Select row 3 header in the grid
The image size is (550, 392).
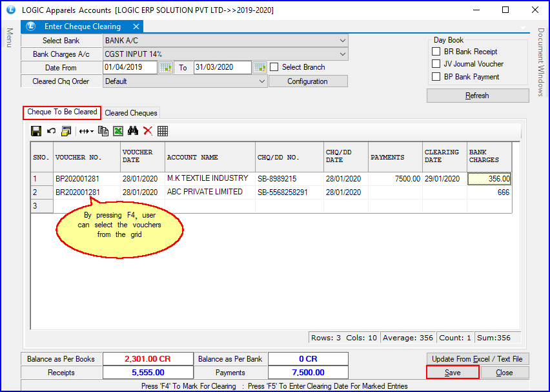(42, 206)
